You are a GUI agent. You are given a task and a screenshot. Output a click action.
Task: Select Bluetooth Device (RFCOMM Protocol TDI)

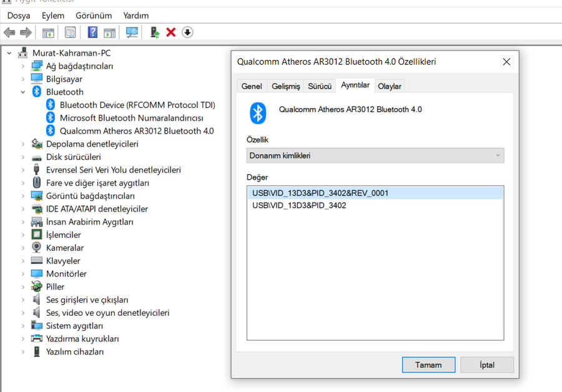coord(137,105)
